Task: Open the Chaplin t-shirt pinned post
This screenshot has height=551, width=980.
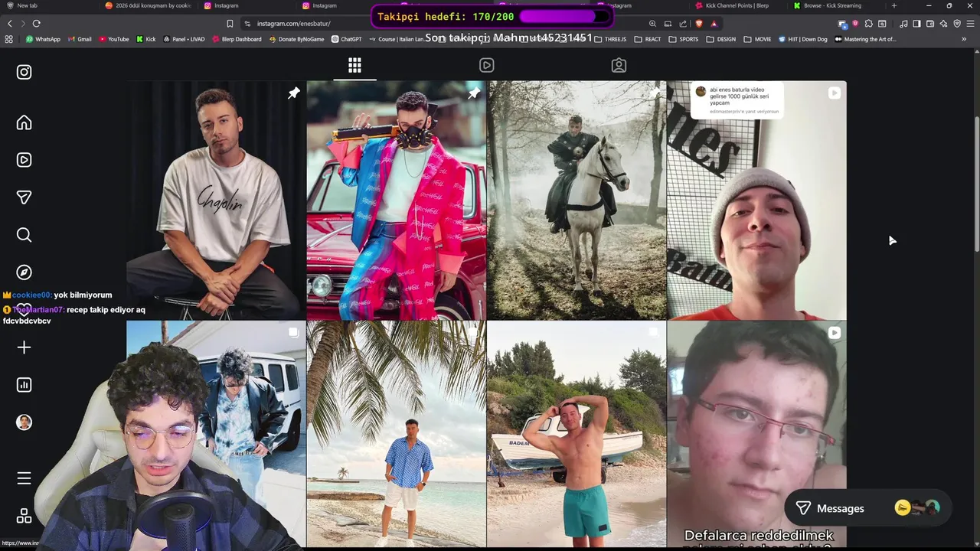Action: (x=216, y=200)
